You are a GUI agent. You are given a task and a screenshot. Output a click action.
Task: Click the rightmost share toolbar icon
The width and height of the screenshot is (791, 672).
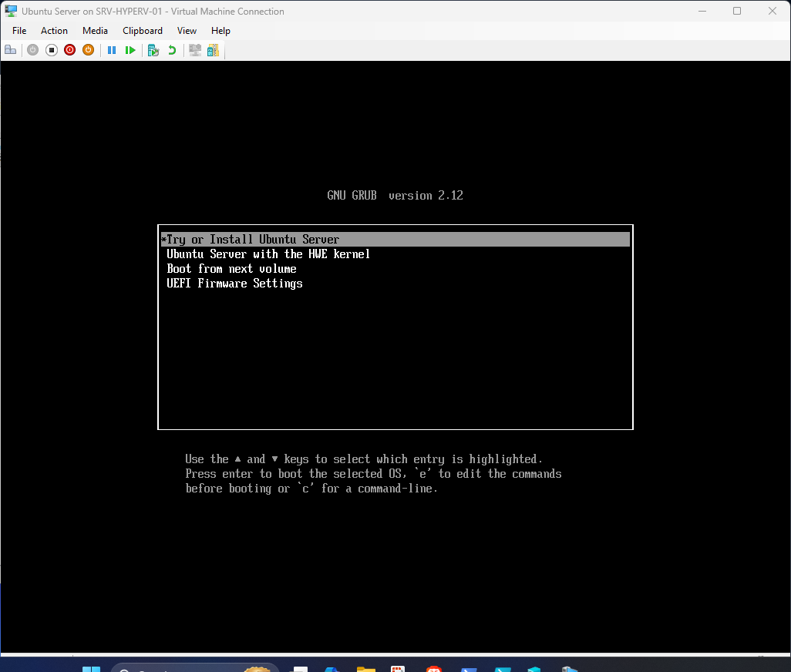coord(213,49)
